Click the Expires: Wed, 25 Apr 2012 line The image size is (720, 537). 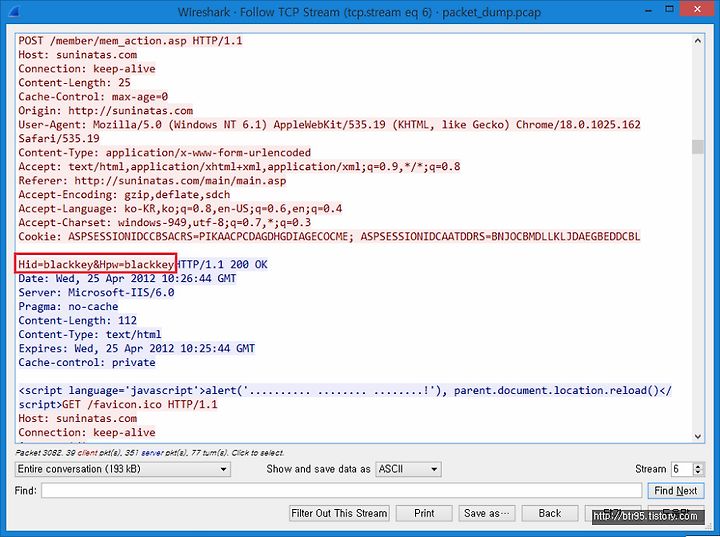point(136,349)
